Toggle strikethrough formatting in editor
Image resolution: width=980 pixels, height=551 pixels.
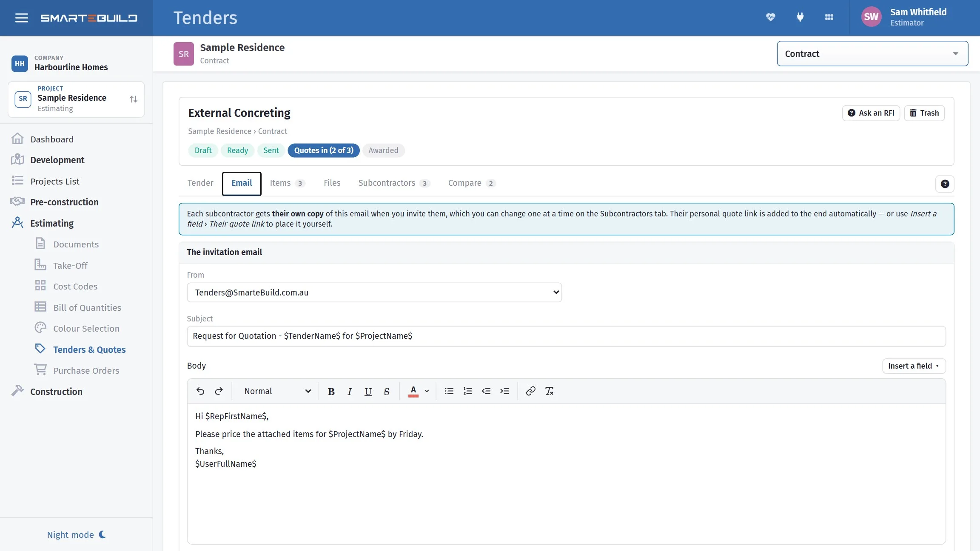click(x=387, y=392)
